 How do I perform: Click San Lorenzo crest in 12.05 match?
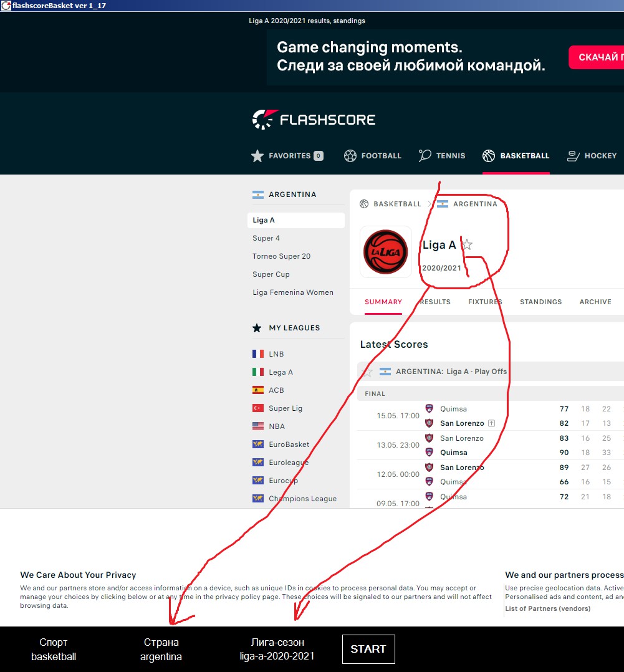coord(429,467)
